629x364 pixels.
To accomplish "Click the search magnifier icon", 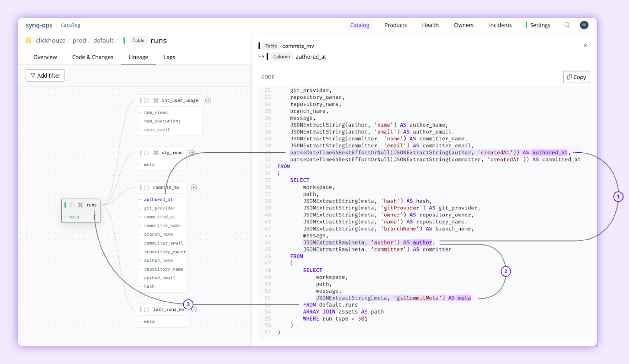I will (x=567, y=25).
